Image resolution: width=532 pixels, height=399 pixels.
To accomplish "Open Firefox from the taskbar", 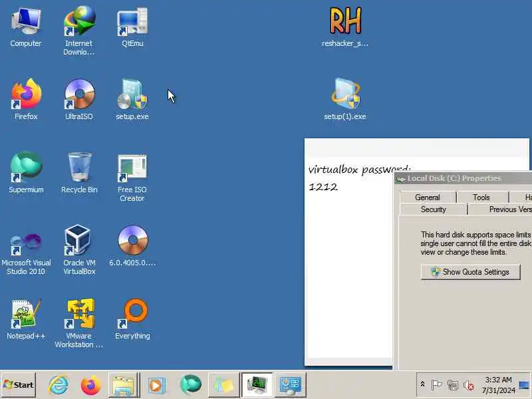I will coord(90,385).
